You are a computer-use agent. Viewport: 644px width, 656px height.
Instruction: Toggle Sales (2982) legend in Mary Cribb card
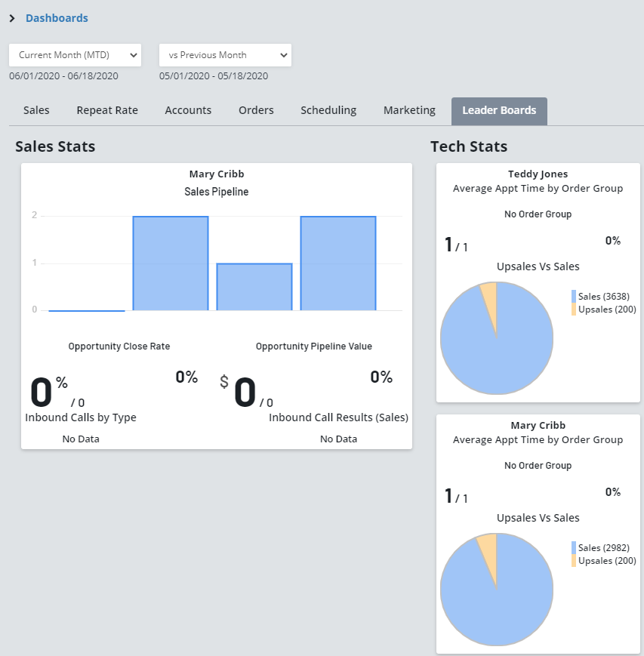[602, 547]
